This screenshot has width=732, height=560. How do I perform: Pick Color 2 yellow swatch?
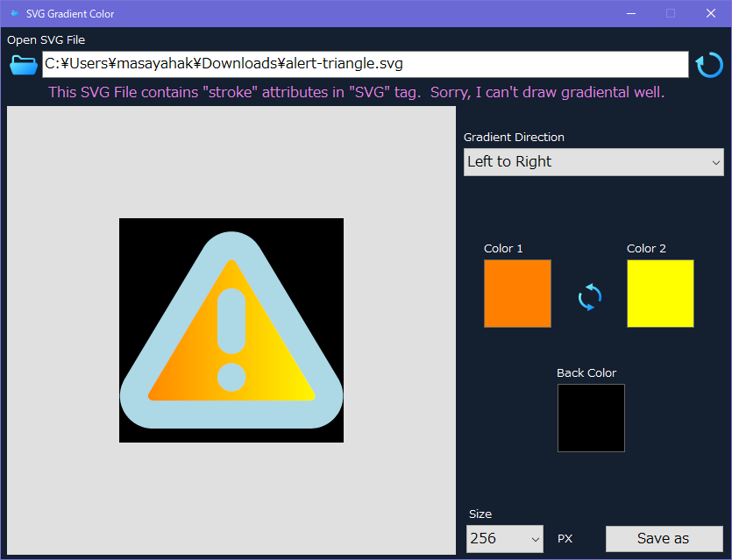[x=660, y=294]
